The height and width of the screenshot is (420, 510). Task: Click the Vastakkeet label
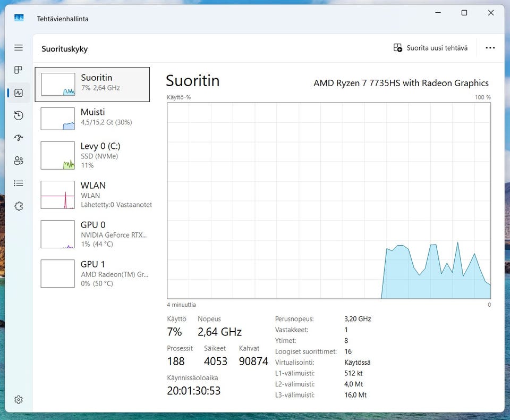click(292, 330)
